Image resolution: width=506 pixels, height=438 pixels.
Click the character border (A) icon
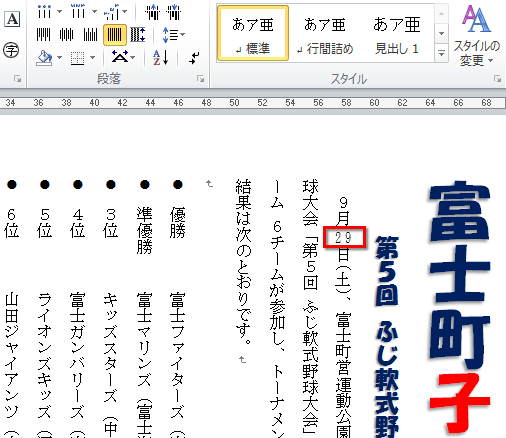[x=12, y=19]
